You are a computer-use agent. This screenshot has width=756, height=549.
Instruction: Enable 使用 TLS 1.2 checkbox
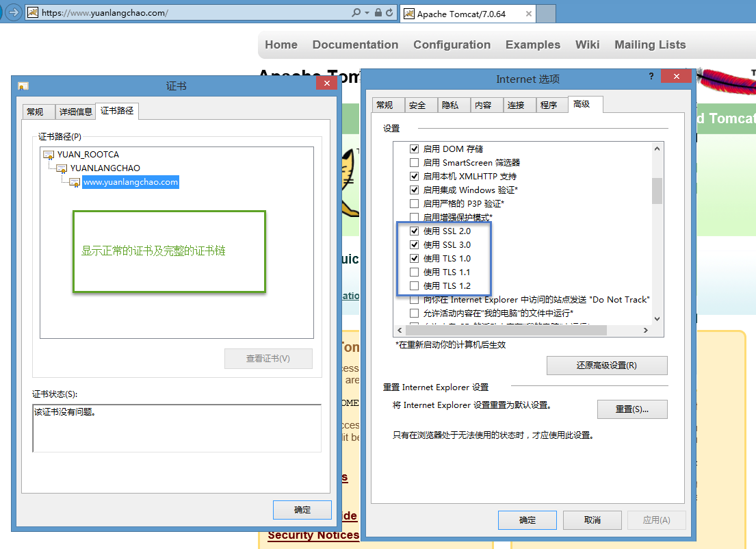[414, 285]
